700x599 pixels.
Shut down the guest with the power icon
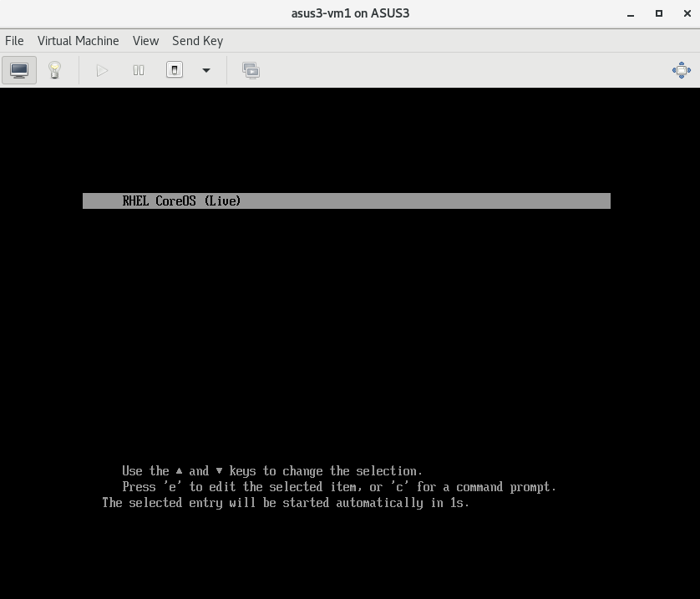(174, 70)
